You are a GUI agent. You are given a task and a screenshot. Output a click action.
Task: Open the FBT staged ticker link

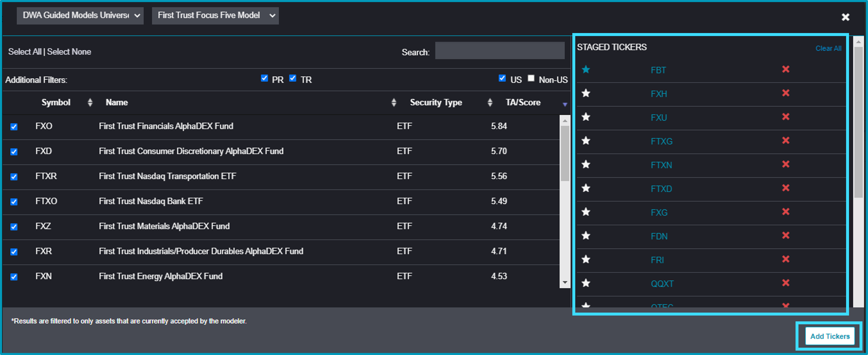point(658,70)
